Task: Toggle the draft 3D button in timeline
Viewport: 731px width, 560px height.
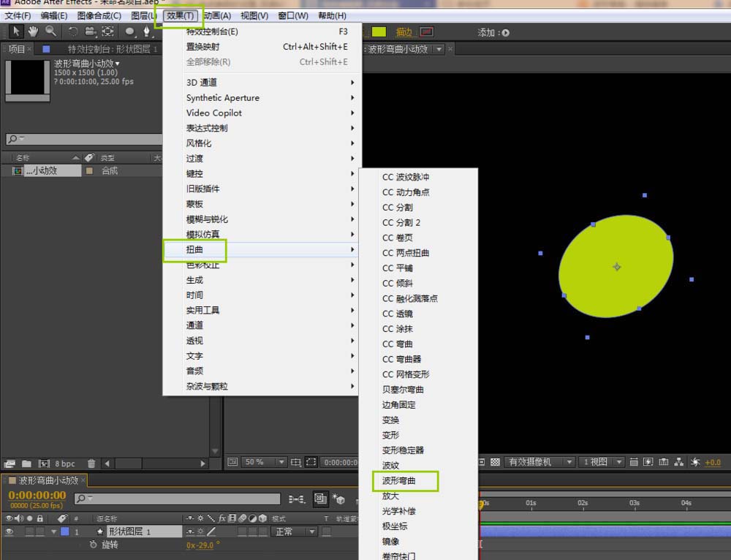Action: pyautogui.click(x=338, y=499)
